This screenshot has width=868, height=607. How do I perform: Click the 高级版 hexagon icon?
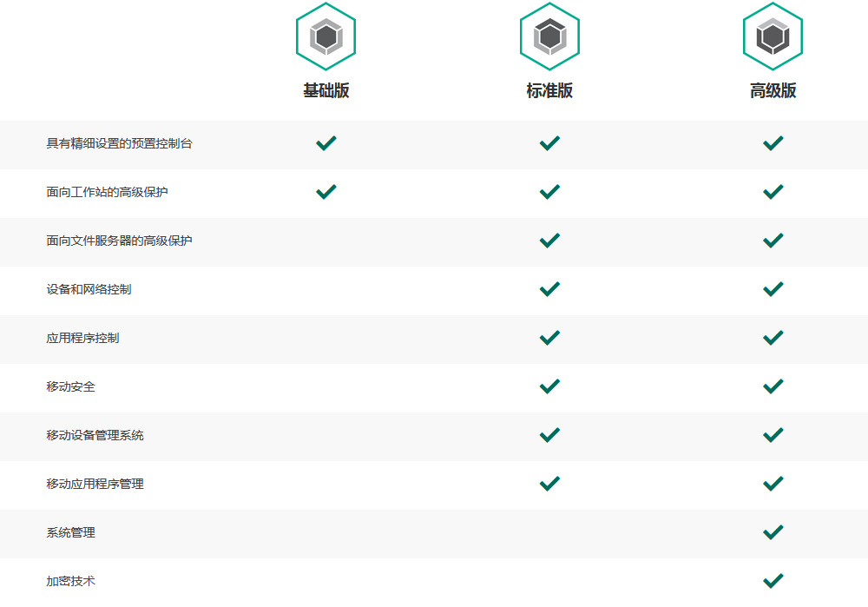pyautogui.click(x=773, y=36)
